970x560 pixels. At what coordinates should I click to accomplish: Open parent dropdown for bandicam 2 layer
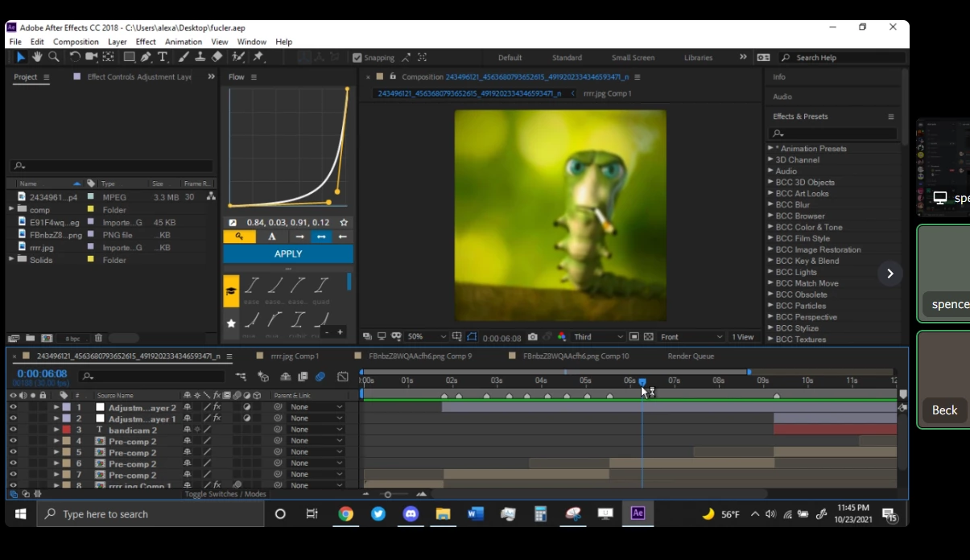(x=316, y=430)
